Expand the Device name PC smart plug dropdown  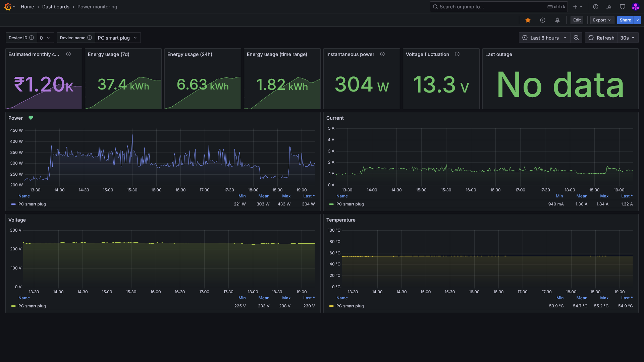click(x=117, y=38)
